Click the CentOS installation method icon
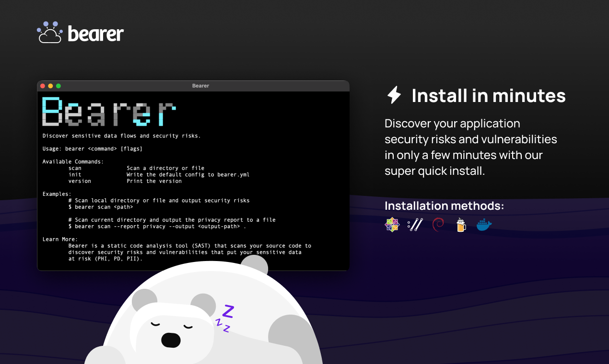The height and width of the screenshot is (364, 609). tap(392, 225)
